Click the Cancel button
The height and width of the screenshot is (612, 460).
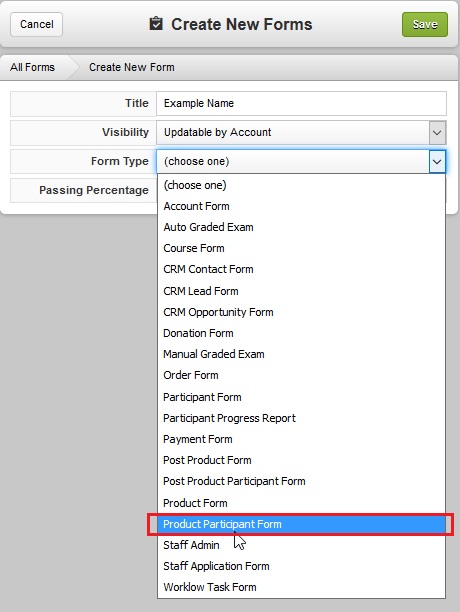36,24
